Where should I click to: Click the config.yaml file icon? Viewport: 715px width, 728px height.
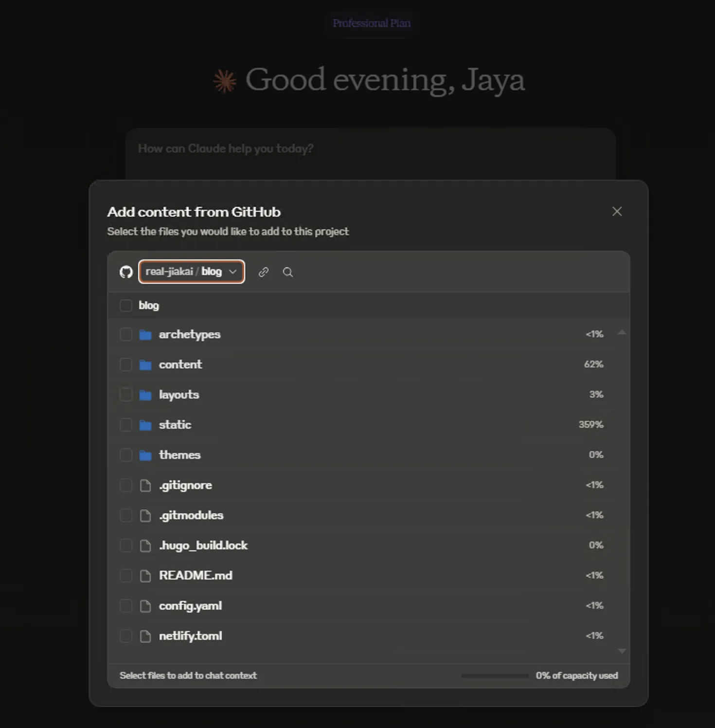click(145, 606)
